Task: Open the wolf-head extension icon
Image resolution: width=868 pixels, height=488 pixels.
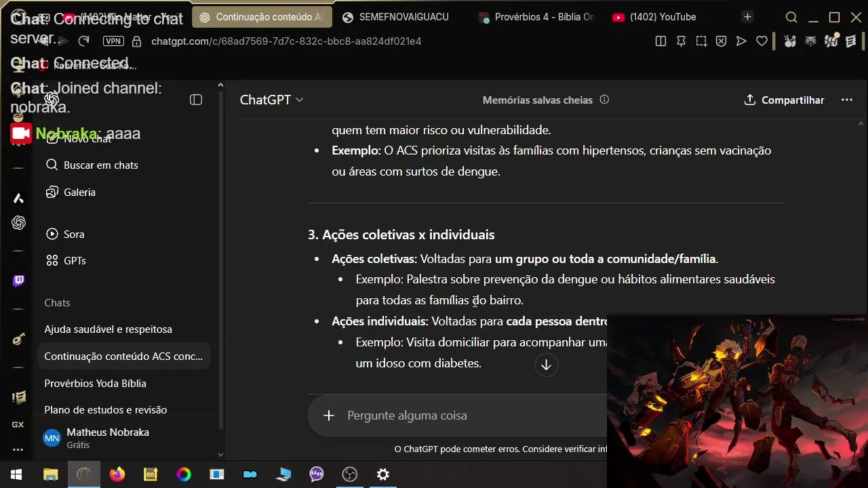Action: pyautogui.click(x=810, y=41)
